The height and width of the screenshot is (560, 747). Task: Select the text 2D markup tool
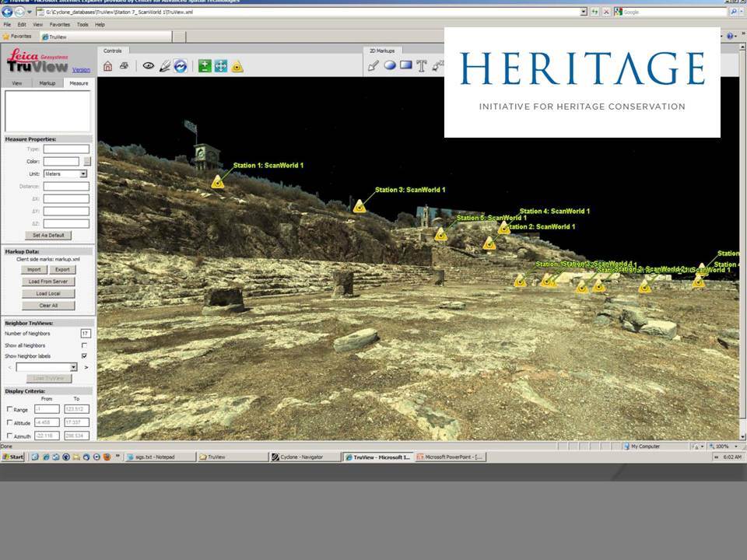click(x=422, y=66)
